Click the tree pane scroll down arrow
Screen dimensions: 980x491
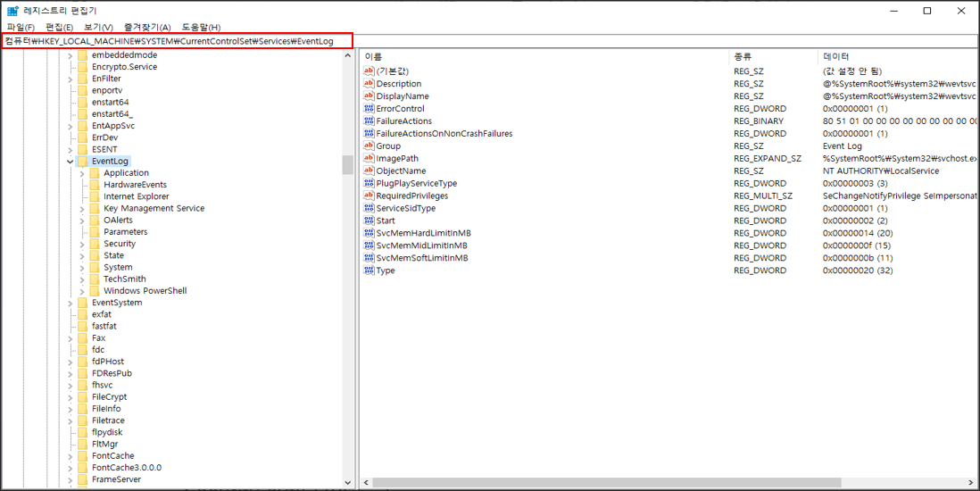tap(348, 483)
